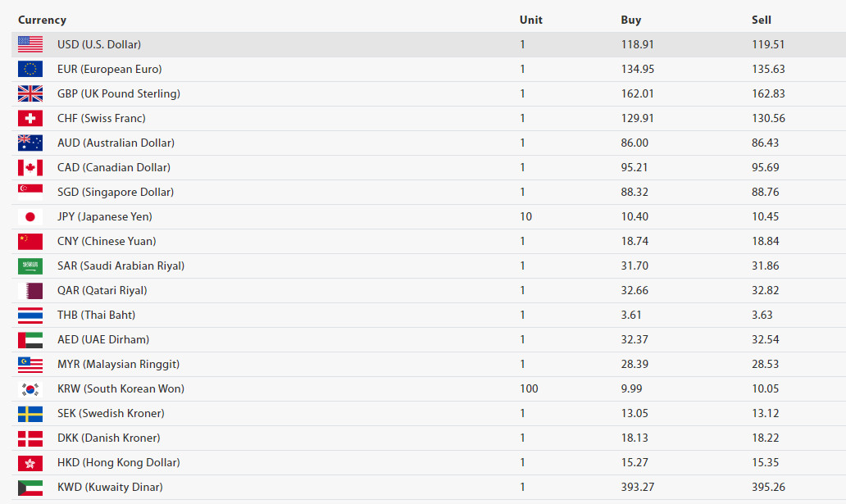Click the Buy column header

click(630, 20)
